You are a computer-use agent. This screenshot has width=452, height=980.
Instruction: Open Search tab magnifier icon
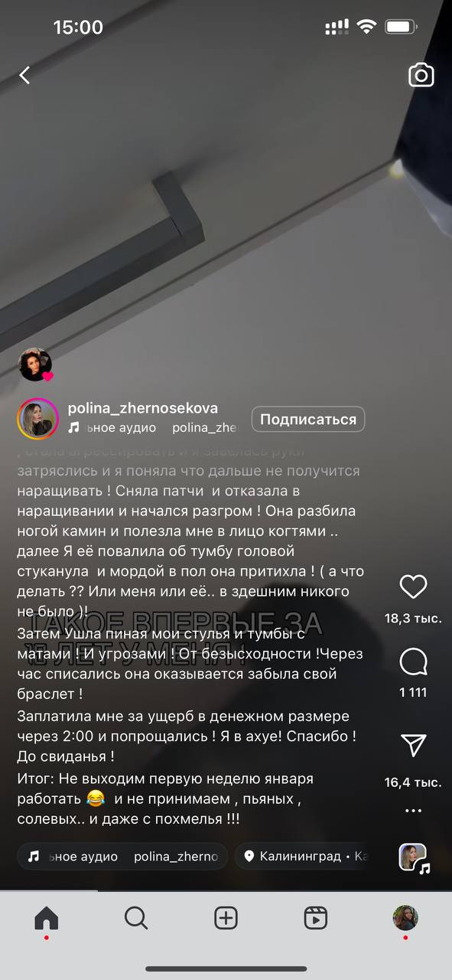[x=136, y=917]
